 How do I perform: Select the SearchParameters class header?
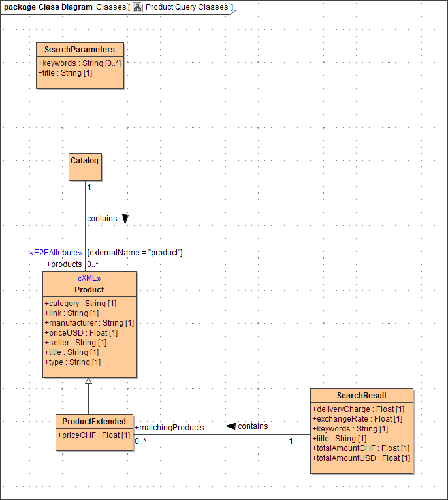click(80, 50)
